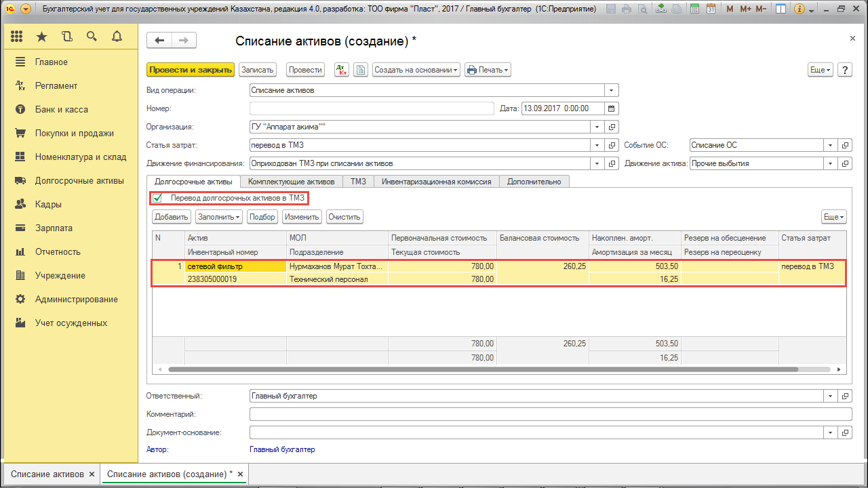The width and height of the screenshot is (868, 488).
Task: Click the date picker calendar button
Action: (x=611, y=108)
